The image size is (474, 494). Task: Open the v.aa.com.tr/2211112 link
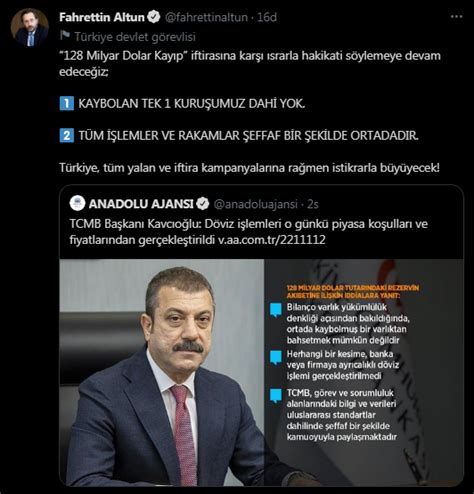click(272, 240)
